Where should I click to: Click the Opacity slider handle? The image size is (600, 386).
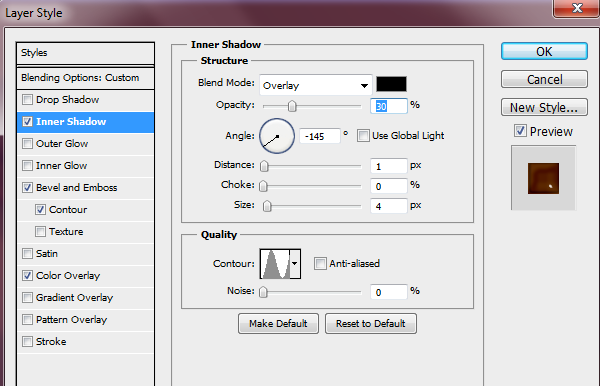tap(292, 106)
